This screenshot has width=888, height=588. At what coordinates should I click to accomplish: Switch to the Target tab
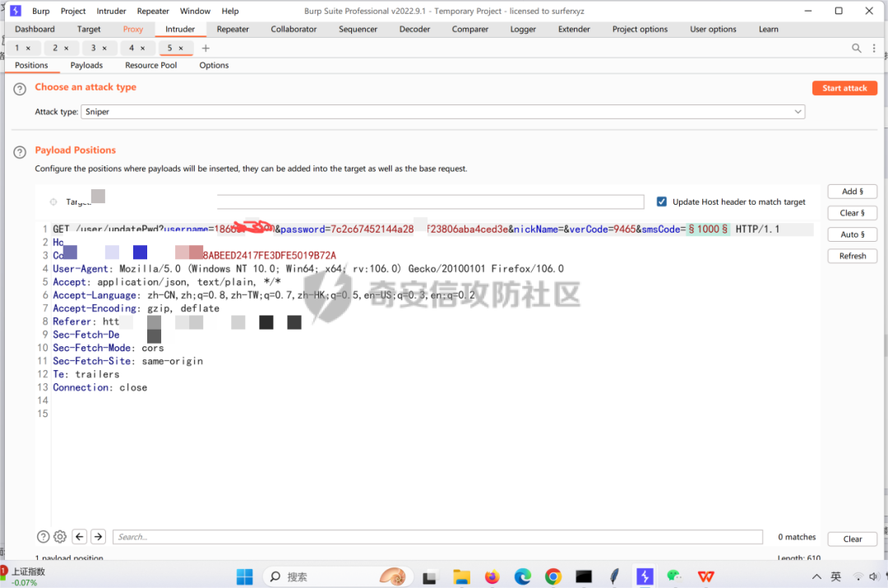tap(89, 29)
